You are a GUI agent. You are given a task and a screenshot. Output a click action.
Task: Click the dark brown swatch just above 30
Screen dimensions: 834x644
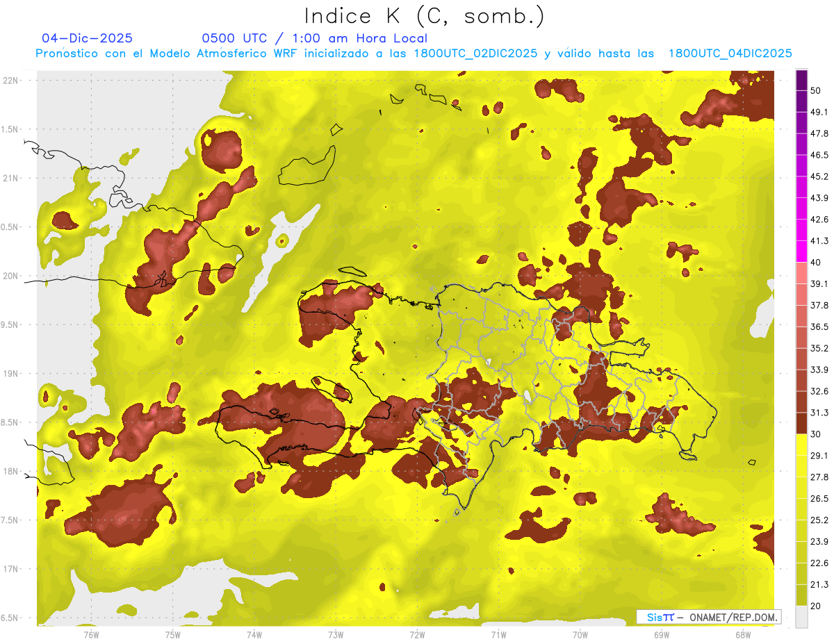(801, 423)
